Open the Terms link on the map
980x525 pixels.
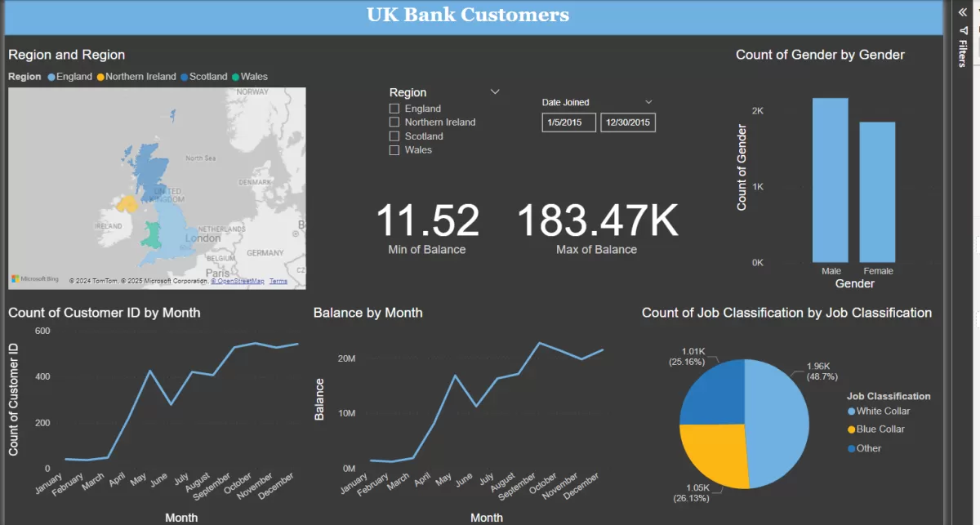pyautogui.click(x=278, y=281)
